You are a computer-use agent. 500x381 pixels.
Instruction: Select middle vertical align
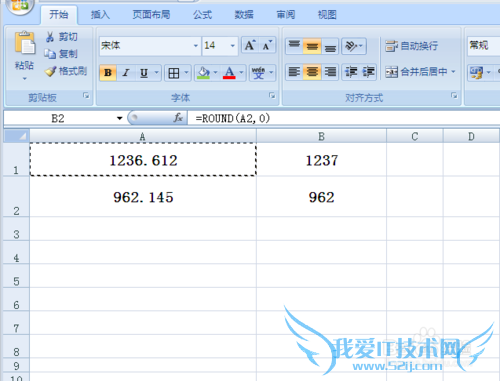(x=312, y=46)
